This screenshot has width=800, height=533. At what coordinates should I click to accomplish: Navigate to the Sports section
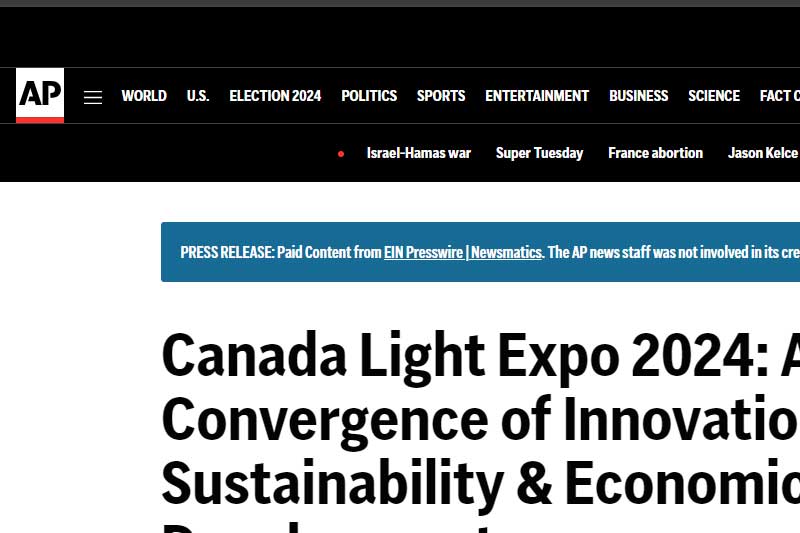pos(441,96)
